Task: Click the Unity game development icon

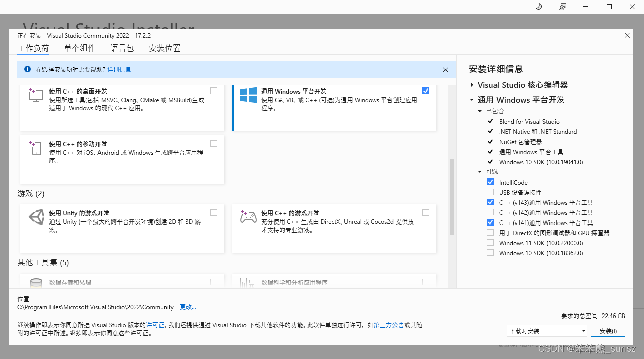Action: point(36,217)
